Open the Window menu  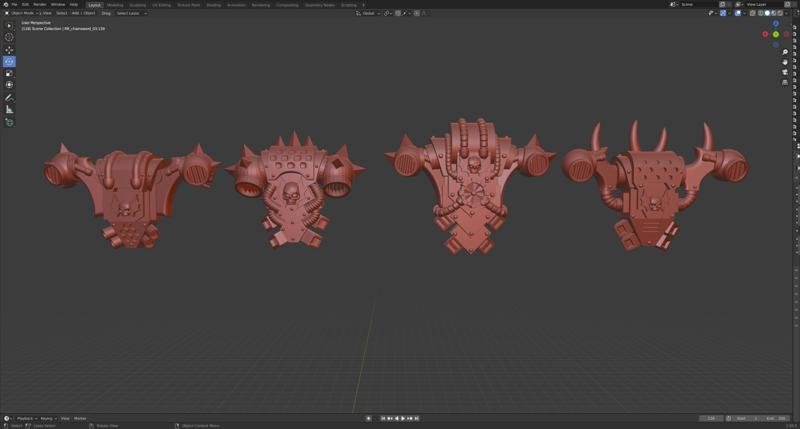[58, 5]
